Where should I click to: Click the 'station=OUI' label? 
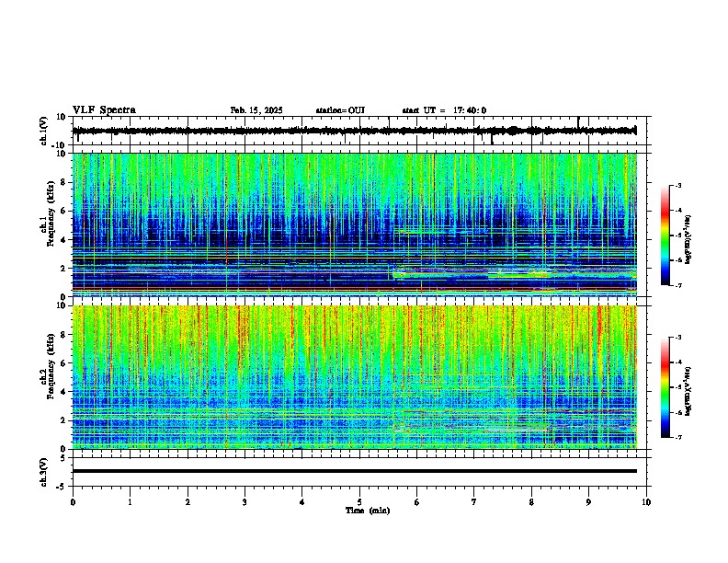(340, 110)
